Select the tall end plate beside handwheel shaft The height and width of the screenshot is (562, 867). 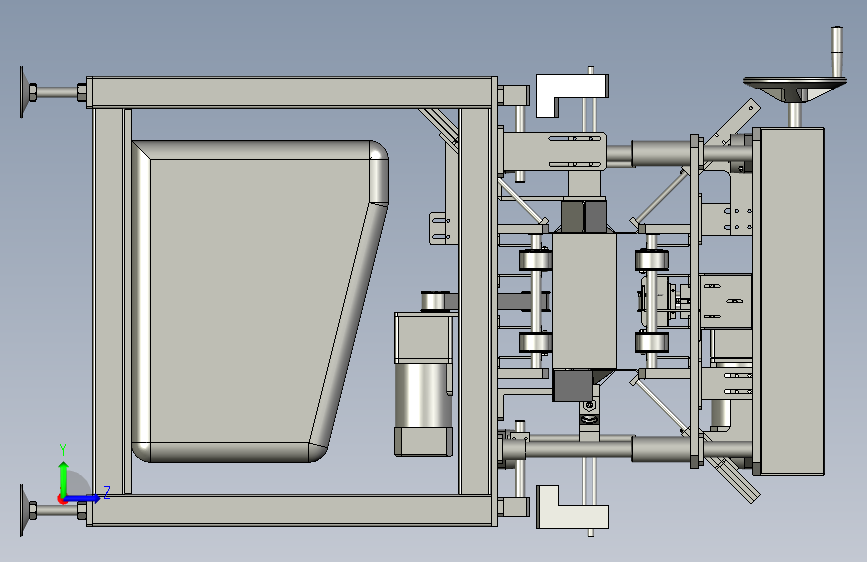[792, 301]
